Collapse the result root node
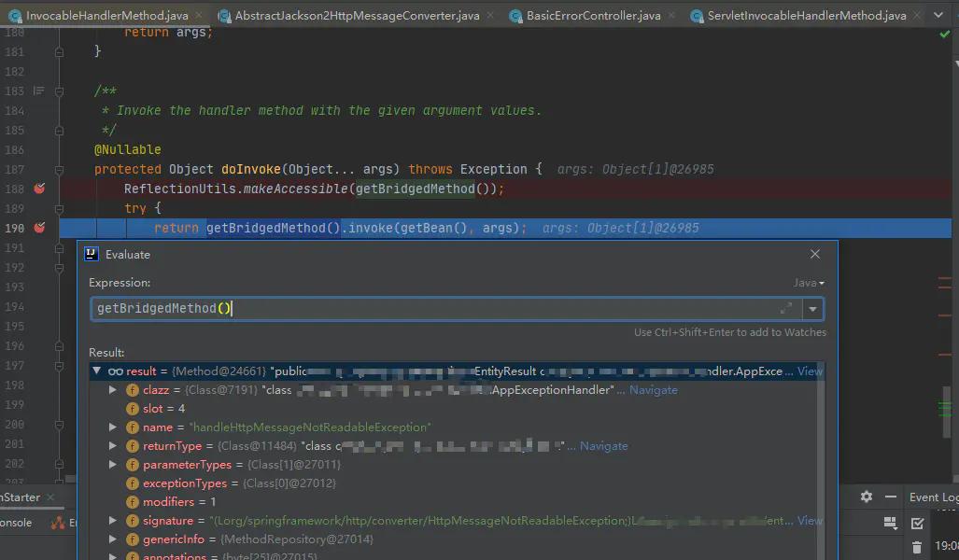Viewport: 959px width, 560px height. point(96,371)
